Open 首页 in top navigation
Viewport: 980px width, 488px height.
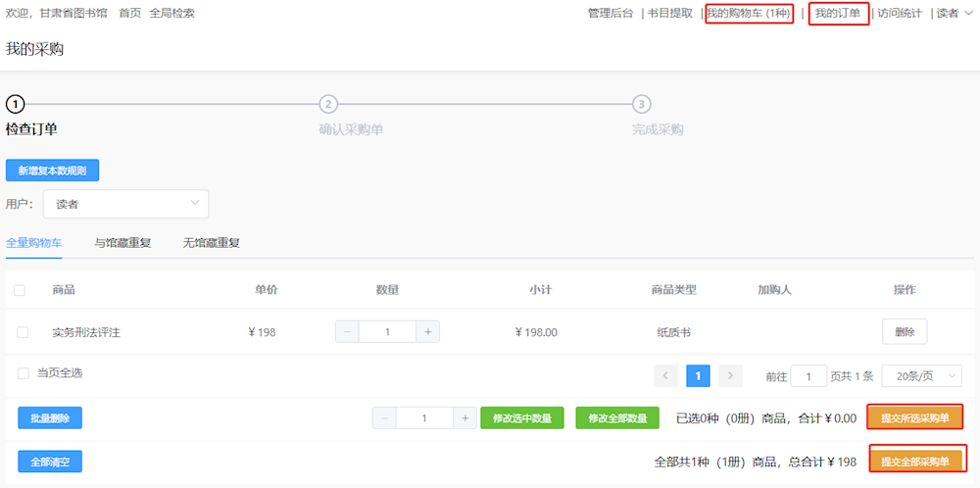point(130,13)
